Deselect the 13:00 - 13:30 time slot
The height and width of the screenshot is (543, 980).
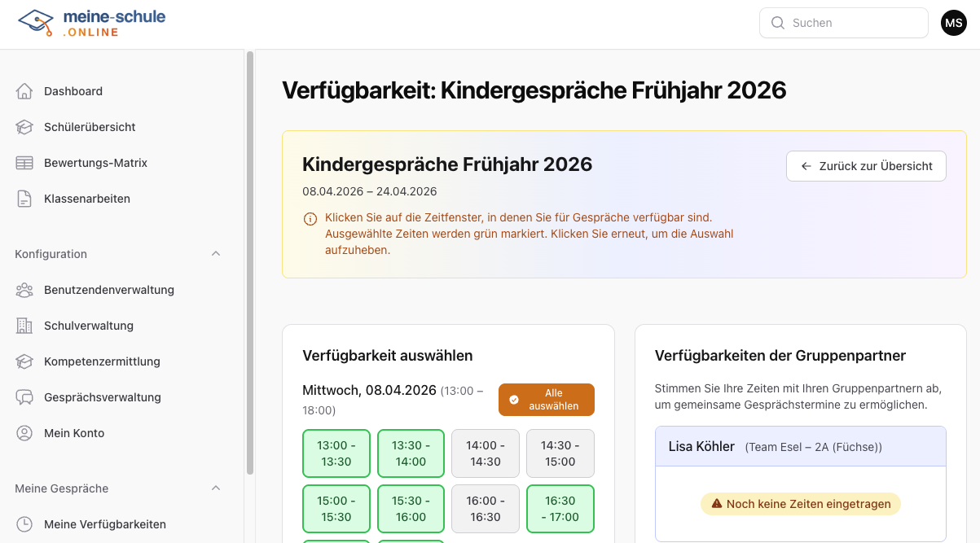(336, 453)
